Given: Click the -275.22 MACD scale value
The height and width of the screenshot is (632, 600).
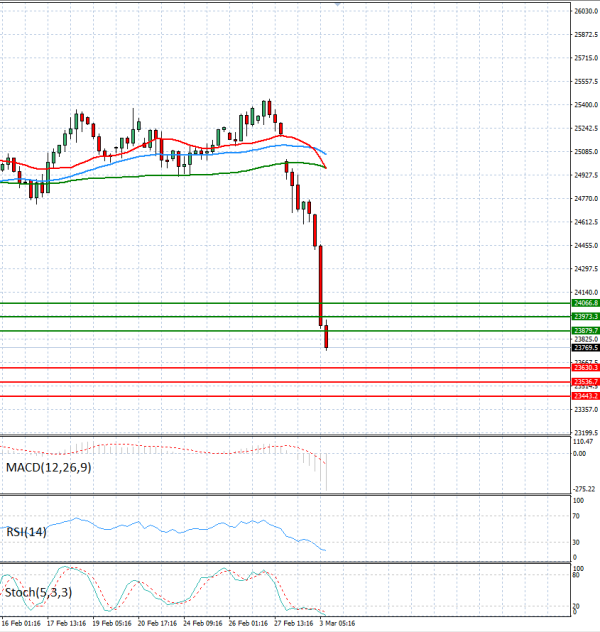Looking at the screenshot, I should [584, 489].
